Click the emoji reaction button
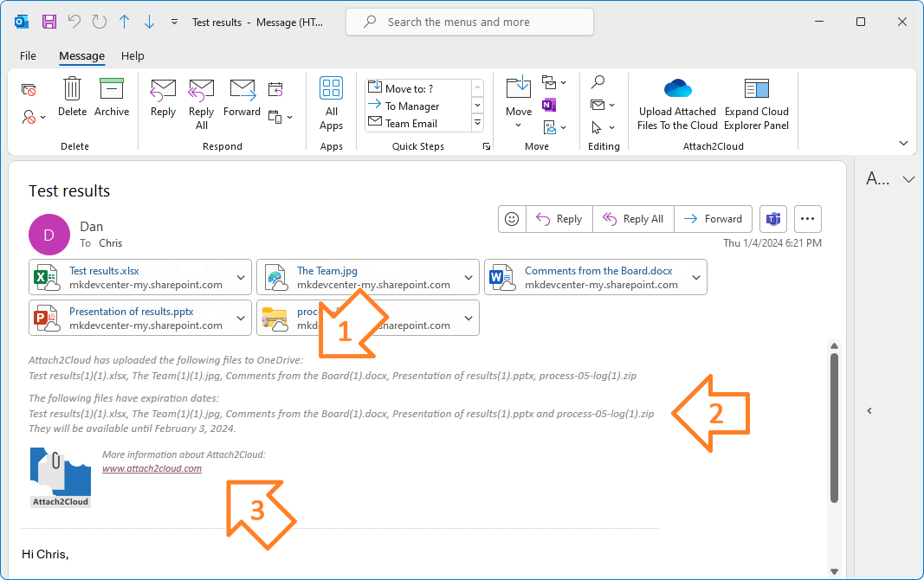This screenshot has width=924, height=580. point(512,219)
